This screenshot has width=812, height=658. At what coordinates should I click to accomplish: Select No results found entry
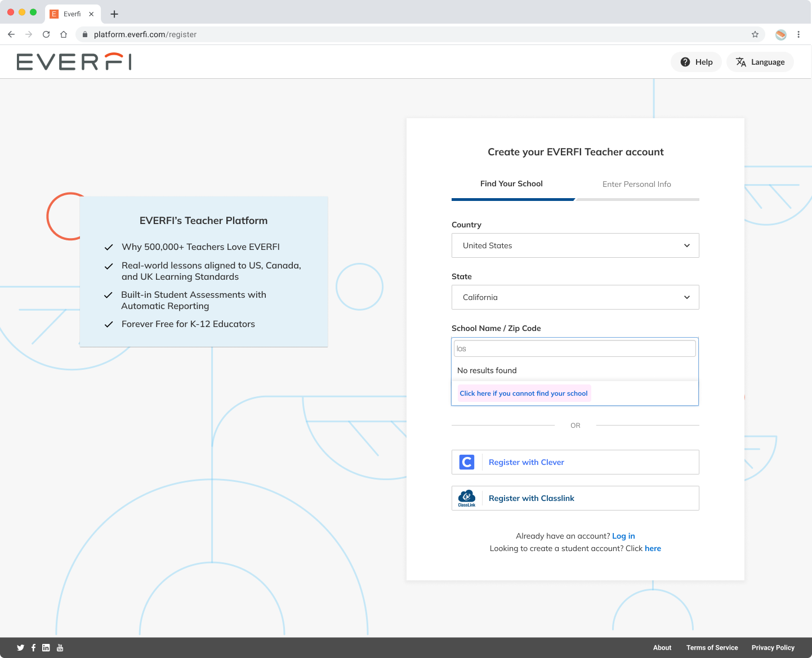(x=487, y=370)
